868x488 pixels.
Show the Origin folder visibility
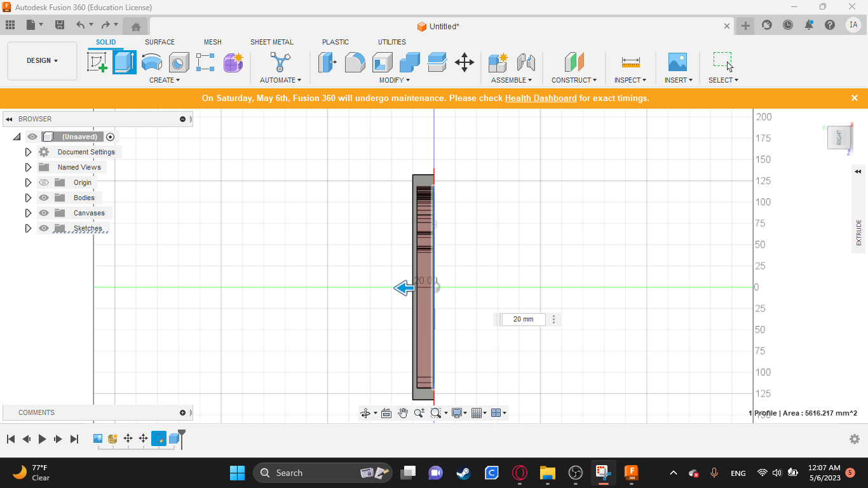click(43, 182)
